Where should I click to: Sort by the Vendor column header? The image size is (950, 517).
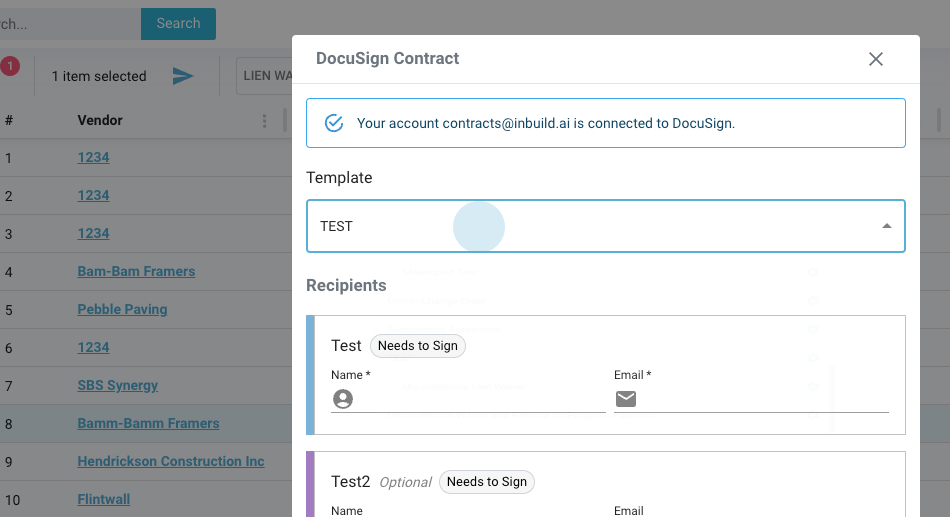point(100,120)
